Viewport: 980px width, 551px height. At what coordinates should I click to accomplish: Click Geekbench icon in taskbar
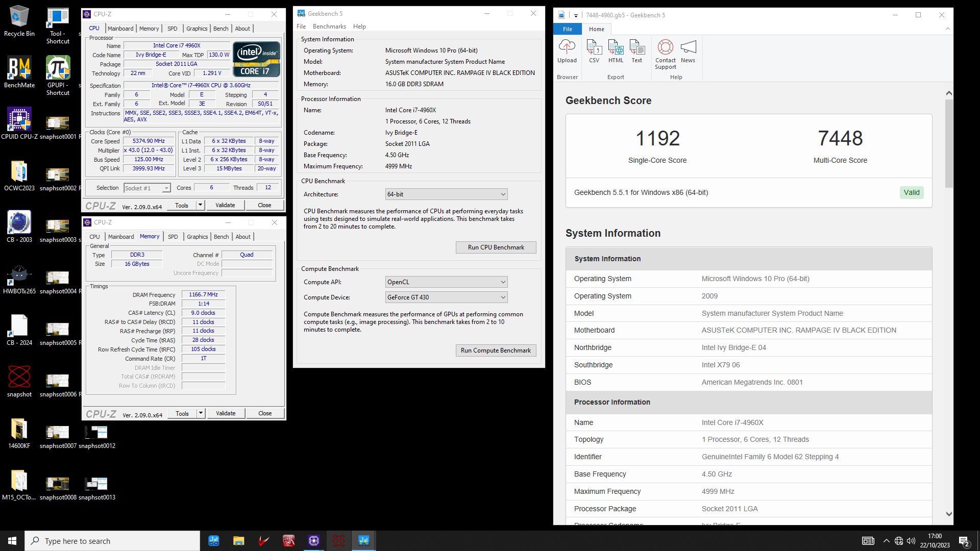(x=363, y=541)
